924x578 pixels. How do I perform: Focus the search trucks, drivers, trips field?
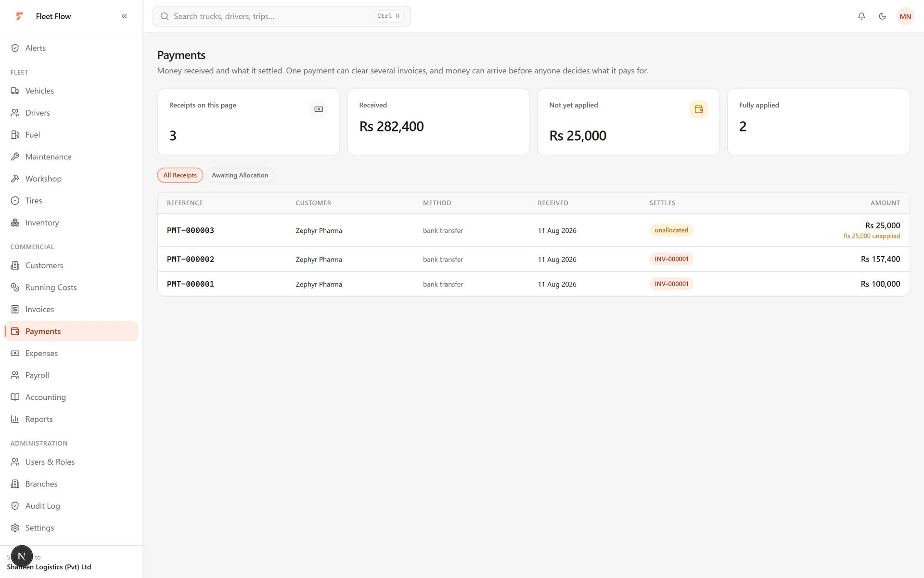[x=282, y=16]
